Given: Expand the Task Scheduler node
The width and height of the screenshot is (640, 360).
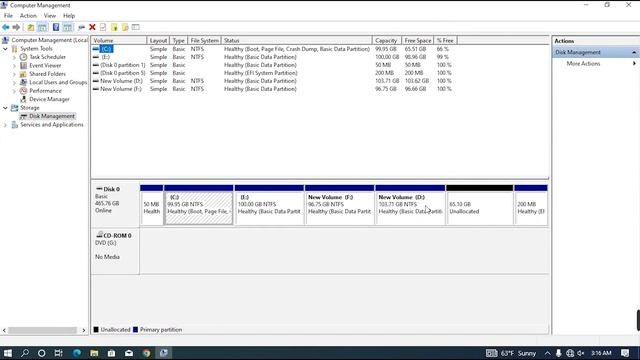Looking at the screenshot, I should coord(14,58).
